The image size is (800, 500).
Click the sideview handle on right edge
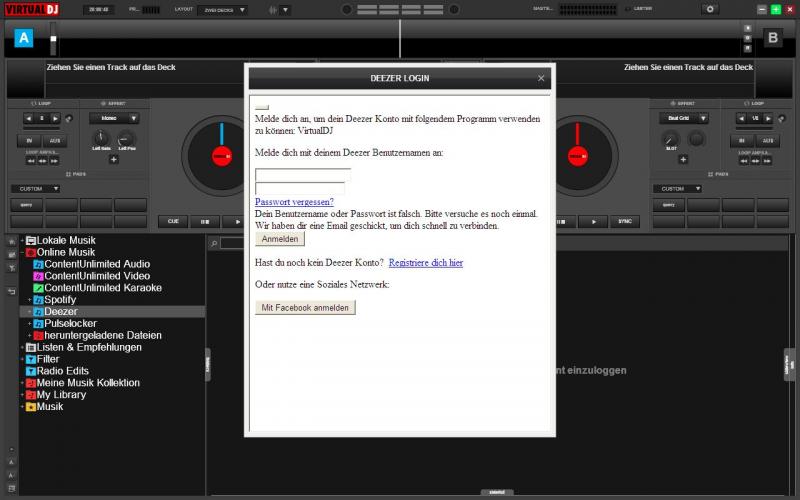pyautogui.click(x=789, y=364)
